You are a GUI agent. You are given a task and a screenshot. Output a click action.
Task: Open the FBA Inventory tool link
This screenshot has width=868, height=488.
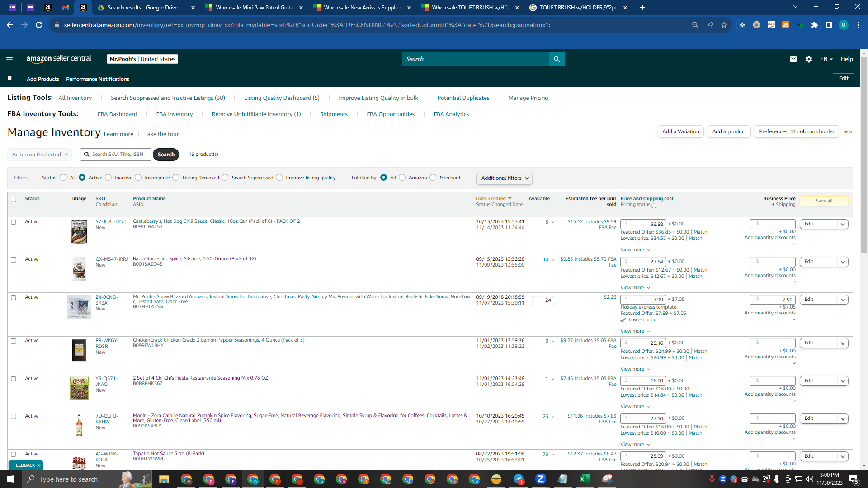pyautogui.click(x=175, y=114)
